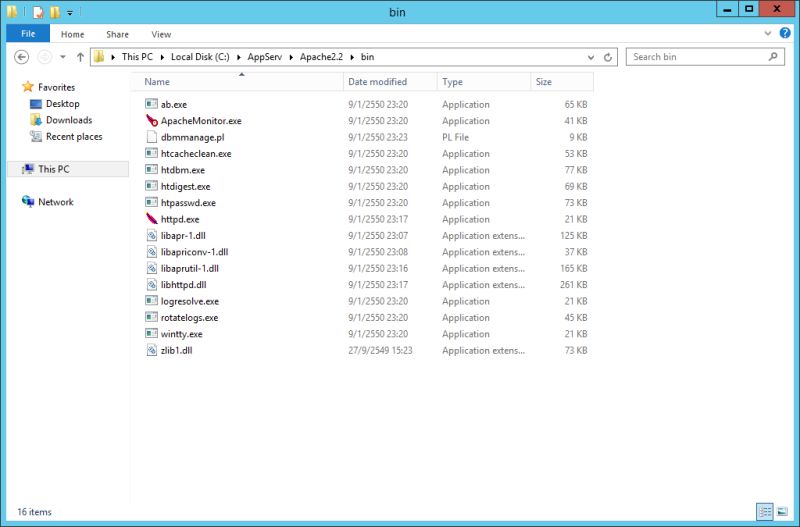800x527 pixels.
Task: Click the 261 KB size of libhttpd.dll
Action: pos(573,285)
